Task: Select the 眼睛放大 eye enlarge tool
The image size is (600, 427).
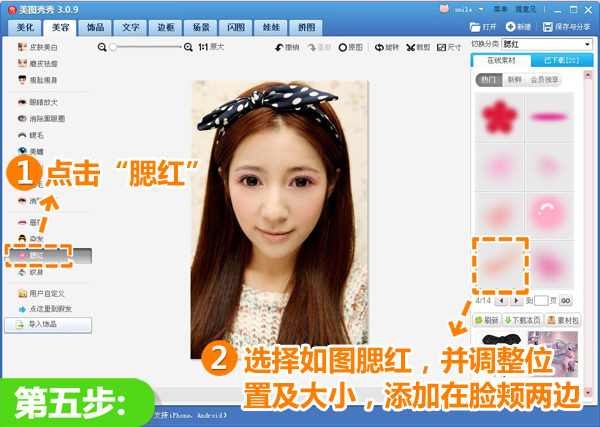Action: pyautogui.click(x=38, y=103)
